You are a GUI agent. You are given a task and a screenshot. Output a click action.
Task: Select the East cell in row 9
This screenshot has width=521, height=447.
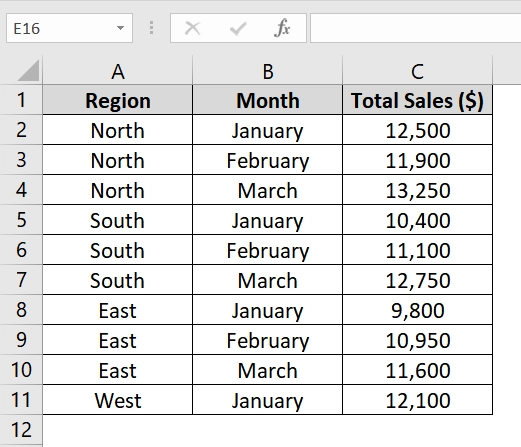point(118,340)
